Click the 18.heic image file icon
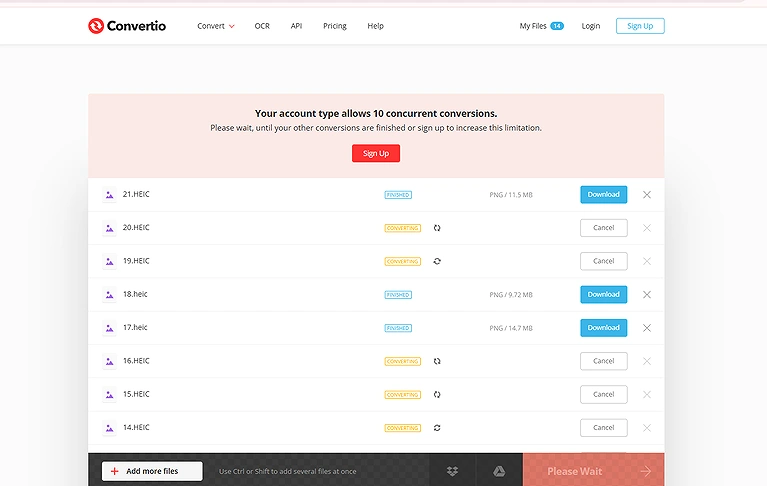The image size is (767, 486). [x=110, y=294]
